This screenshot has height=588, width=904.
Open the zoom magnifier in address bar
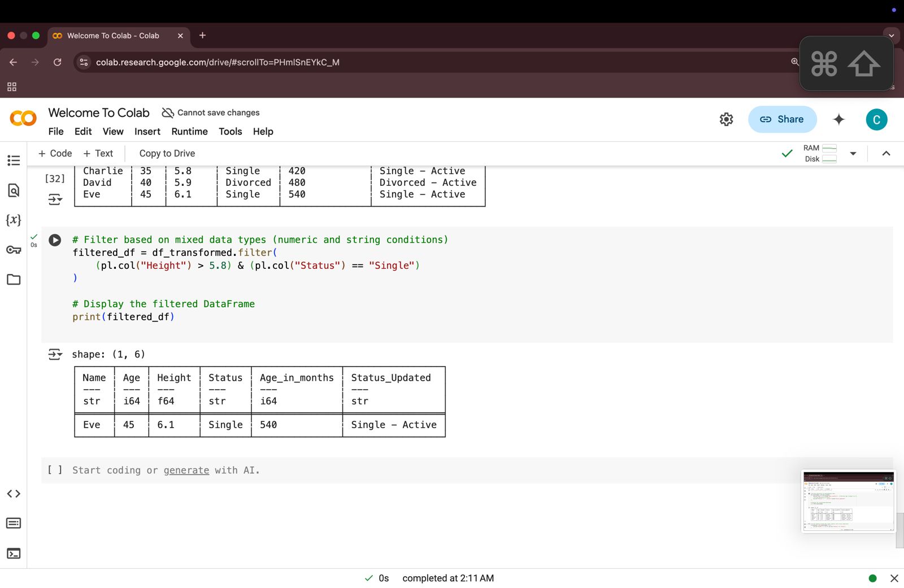click(x=794, y=62)
